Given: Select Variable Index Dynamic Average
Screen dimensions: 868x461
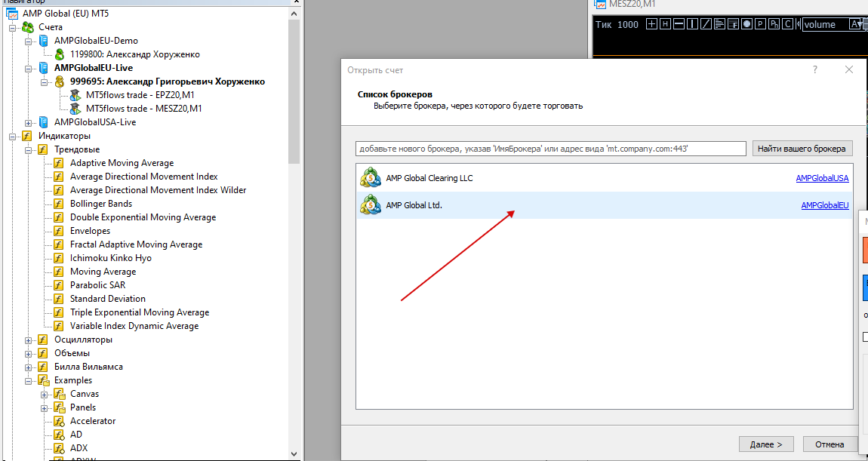Looking at the screenshot, I should [134, 326].
